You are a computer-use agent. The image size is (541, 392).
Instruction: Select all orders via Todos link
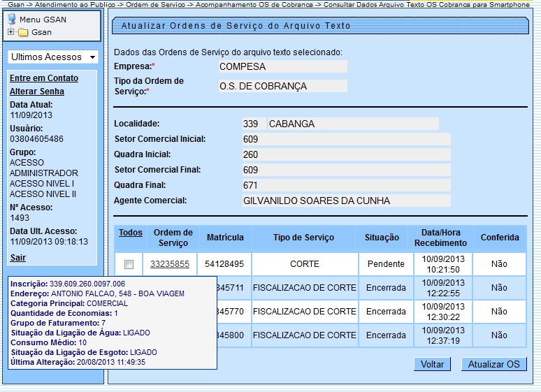pyautogui.click(x=131, y=233)
